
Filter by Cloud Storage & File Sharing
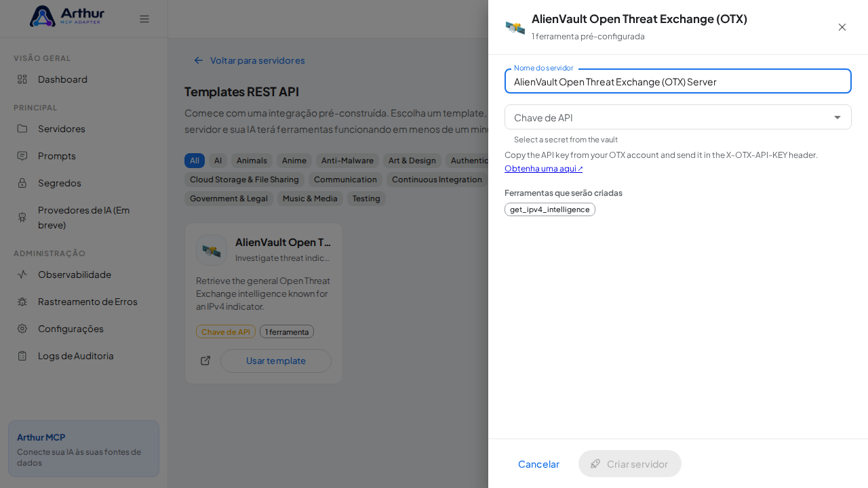click(x=244, y=180)
